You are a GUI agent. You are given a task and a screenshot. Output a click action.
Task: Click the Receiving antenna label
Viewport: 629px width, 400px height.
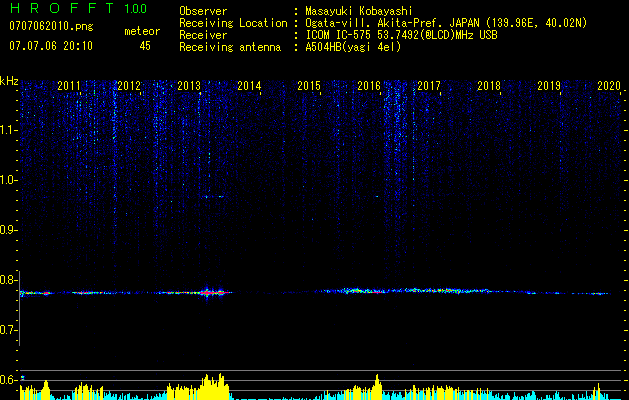point(230,47)
